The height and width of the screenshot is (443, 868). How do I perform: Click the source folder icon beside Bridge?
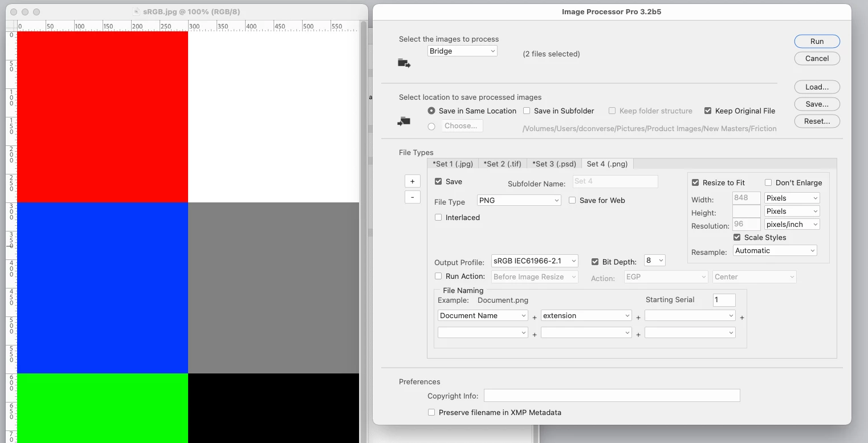click(404, 63)
